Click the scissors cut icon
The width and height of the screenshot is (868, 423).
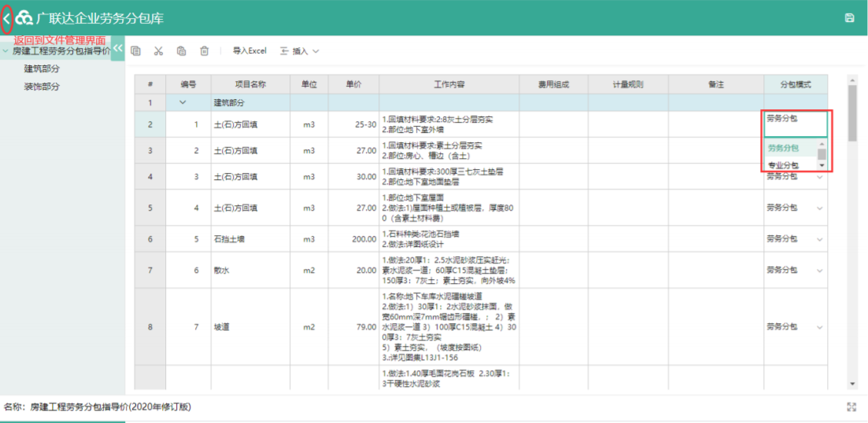pyautogui.click(x=158, y=51)
